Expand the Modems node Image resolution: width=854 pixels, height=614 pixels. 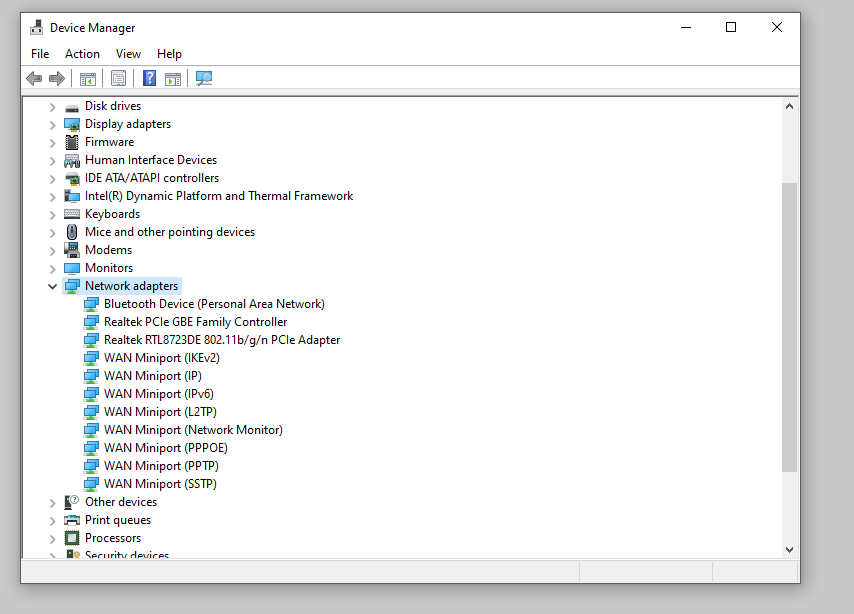pyautogui.click(x=52, y=251)
